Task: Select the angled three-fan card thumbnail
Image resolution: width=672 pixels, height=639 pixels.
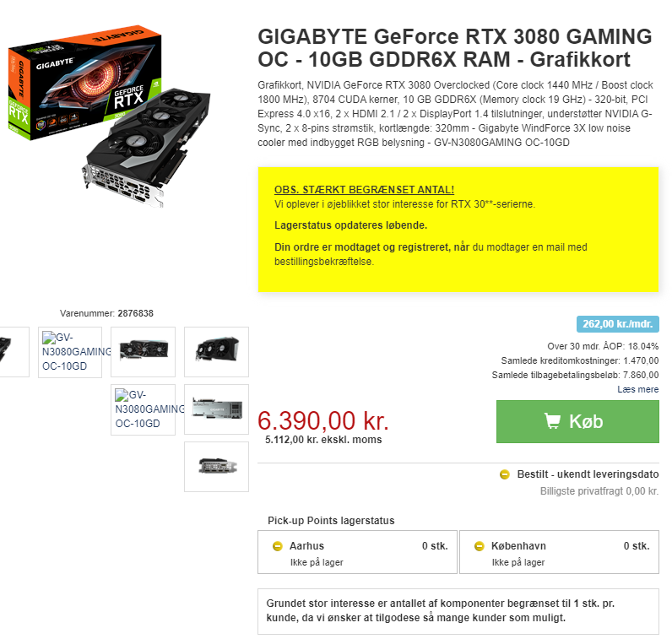Action: [216, 352]
